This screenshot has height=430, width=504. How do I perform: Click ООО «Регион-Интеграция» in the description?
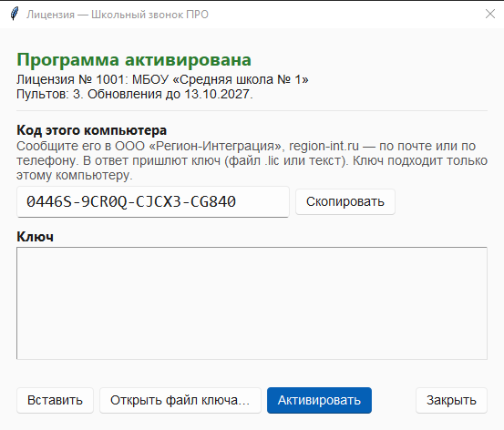pos(200,146)
